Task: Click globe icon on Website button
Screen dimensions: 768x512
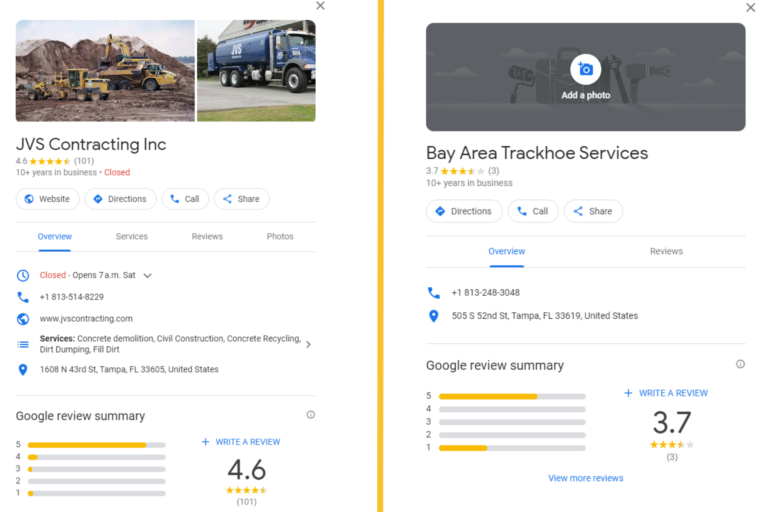Action: pyautogui.click(x=29, y=199)
